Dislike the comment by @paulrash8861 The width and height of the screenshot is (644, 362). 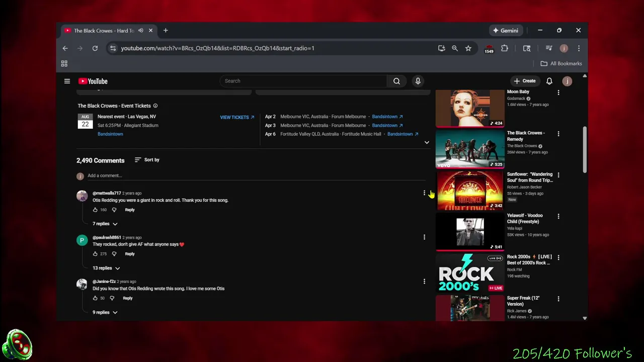click(114, 254)
